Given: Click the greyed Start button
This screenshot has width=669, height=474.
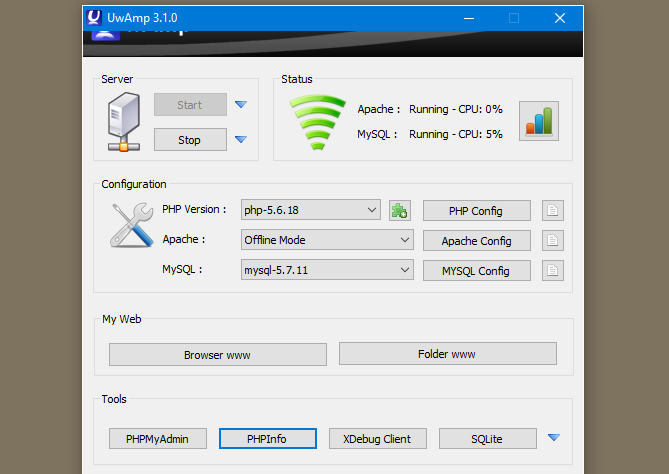Looking at the screenshot, I should pos(190,105).
